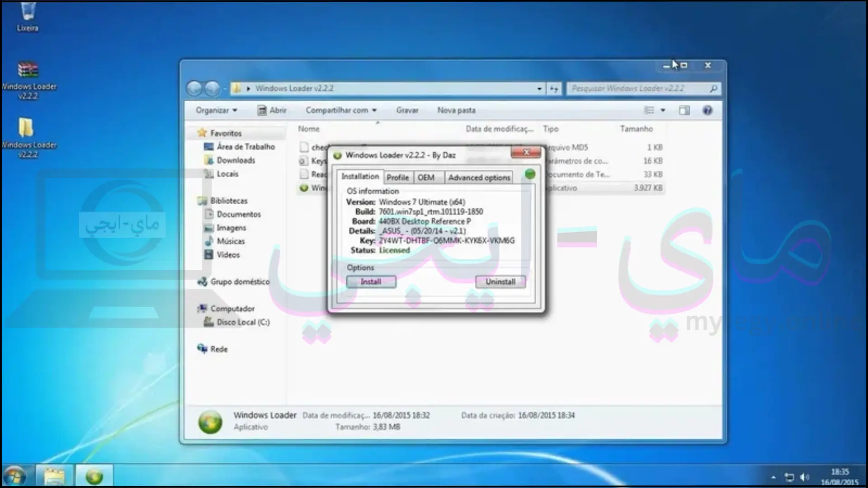Screen dimensions: 868x488
Task: Open Locais in the sidebar
Action: 221,174
